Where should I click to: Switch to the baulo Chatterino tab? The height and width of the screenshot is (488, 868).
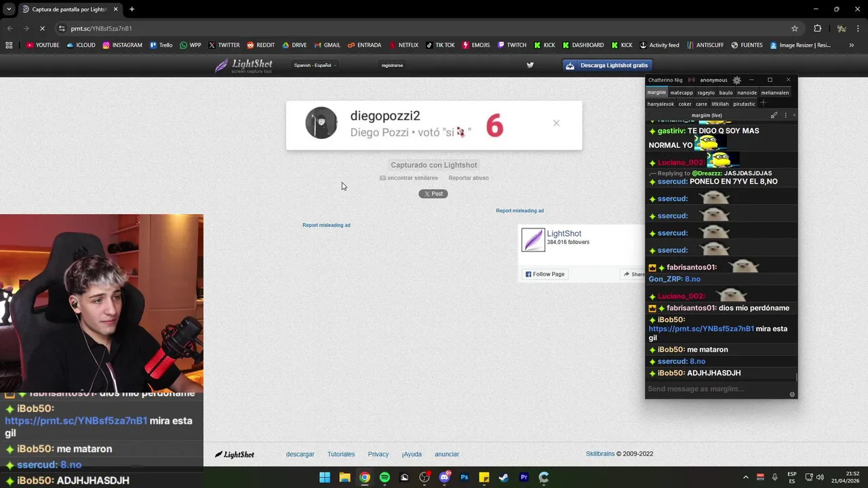point(726,93)
